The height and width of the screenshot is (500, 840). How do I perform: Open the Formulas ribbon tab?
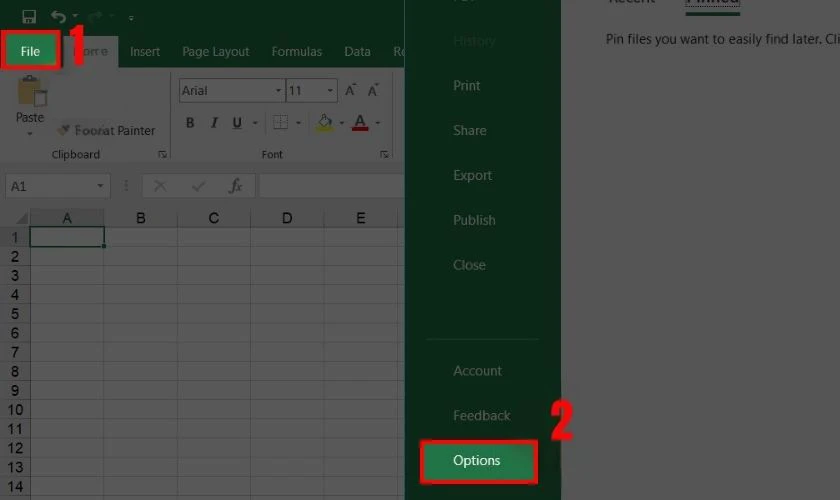coord(296,51)
